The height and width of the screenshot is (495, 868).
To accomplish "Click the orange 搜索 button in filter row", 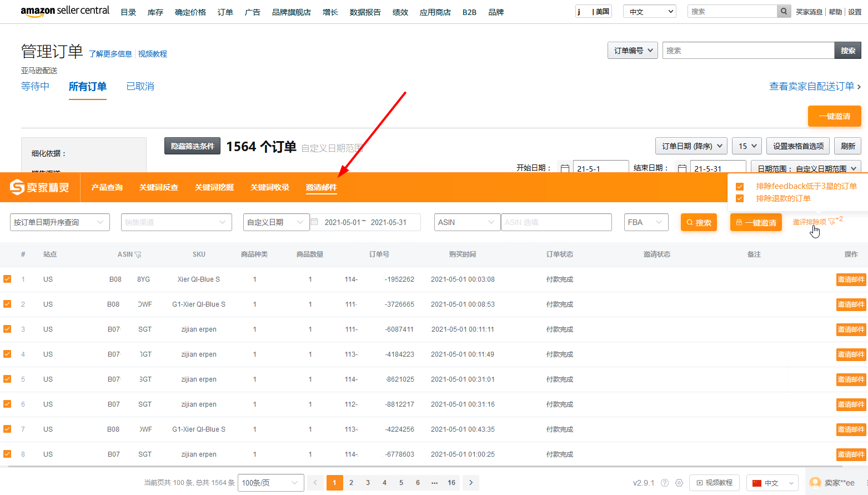I will (x=699, y=223).
